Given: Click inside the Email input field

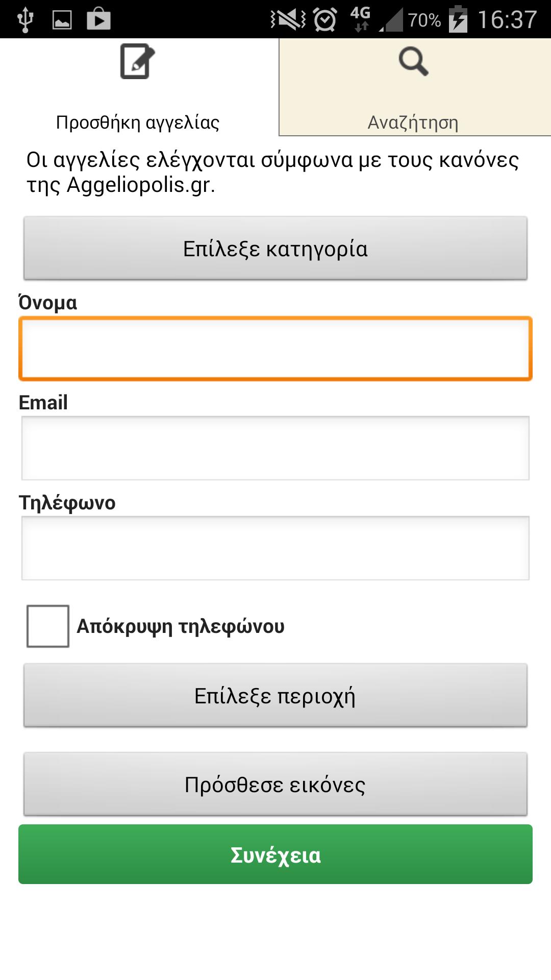Looking at the screenshot, I should (275, 448).
